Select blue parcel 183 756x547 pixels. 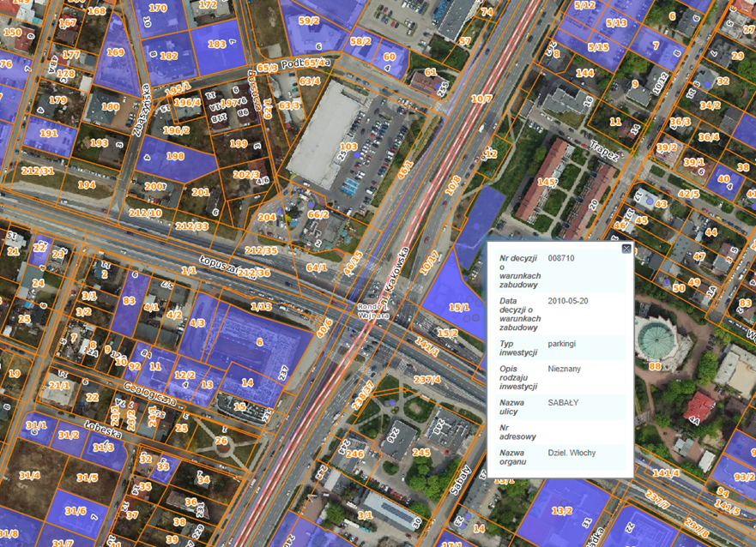coord(216,44)
